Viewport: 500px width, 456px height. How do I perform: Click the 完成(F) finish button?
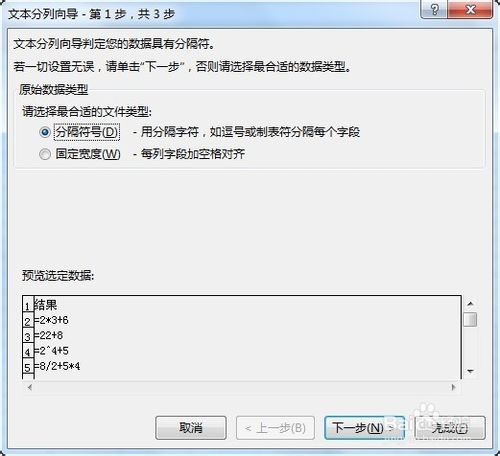(x=450, y=428)
